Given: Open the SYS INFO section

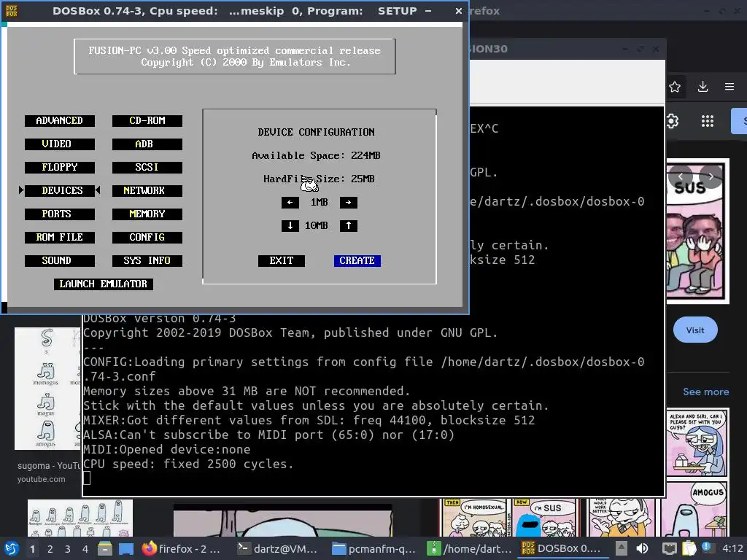Looking at the screenshot, I should tap(147, 260).
